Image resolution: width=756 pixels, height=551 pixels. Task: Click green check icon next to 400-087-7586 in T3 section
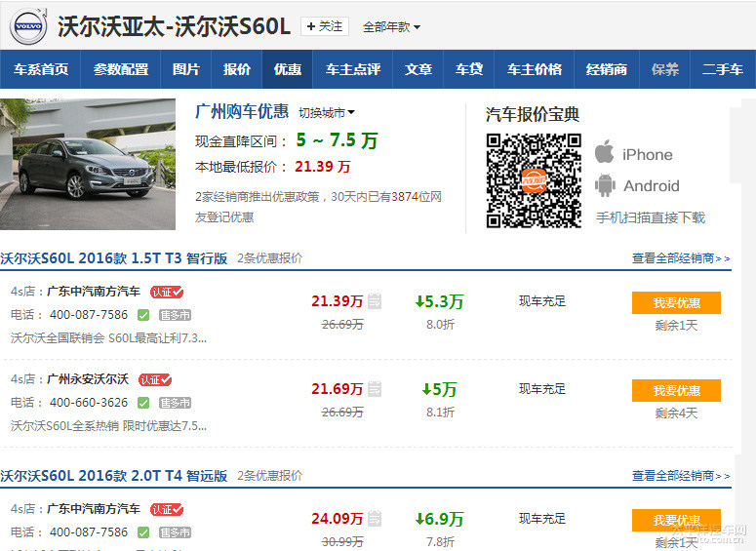click(143, 315)
